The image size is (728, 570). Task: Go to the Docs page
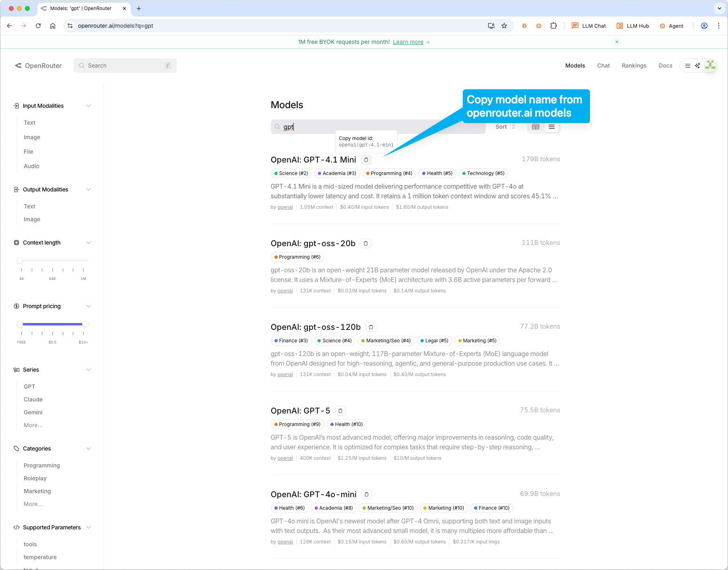coord(665,66)
